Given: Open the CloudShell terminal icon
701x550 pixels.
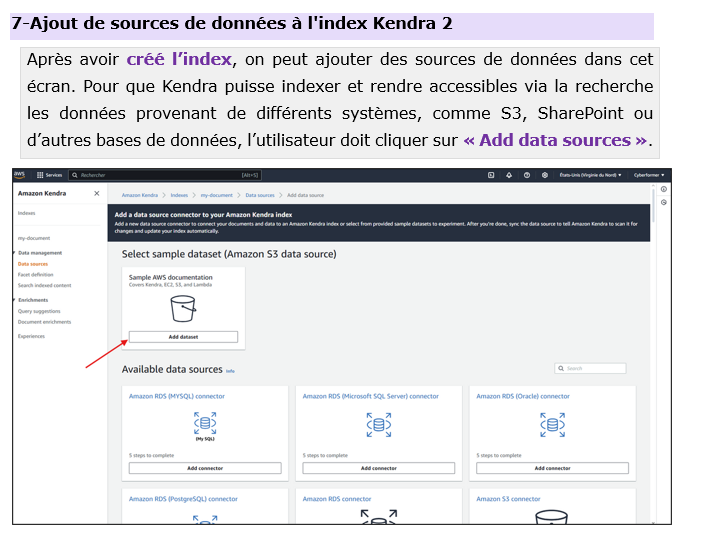Looking at the screenshot, I should tap(491, 175).
